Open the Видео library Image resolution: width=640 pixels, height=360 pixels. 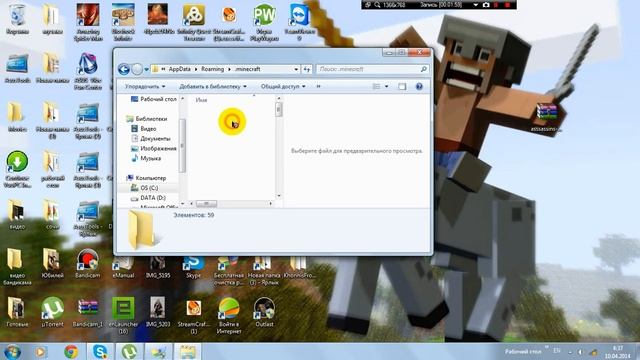click(x=144, y=129)
